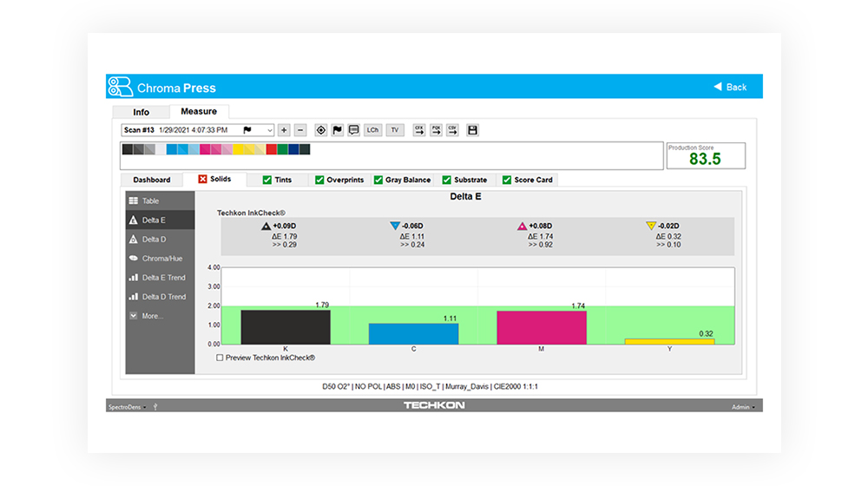Enable Preview Techkon InkCheck checkbox

pos(220,358)
